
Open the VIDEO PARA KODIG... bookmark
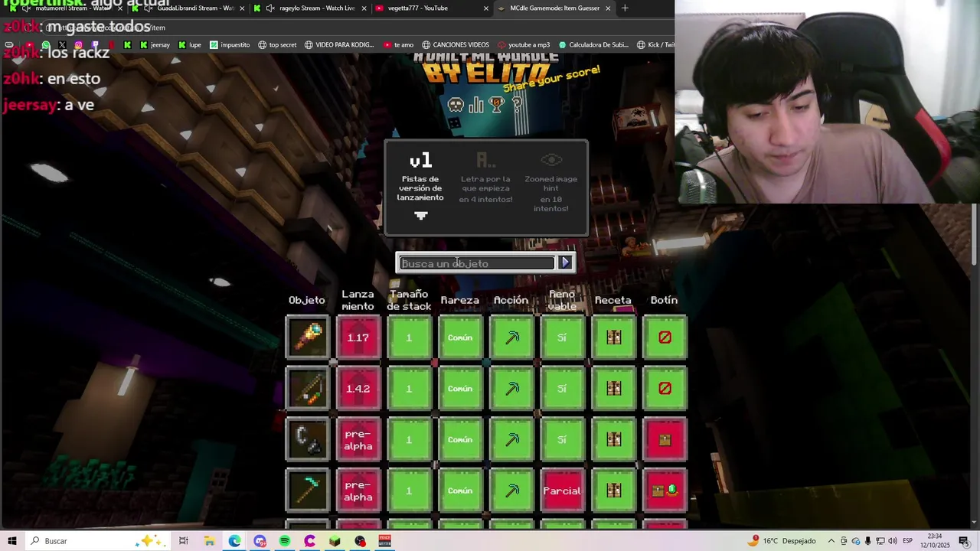339,45
